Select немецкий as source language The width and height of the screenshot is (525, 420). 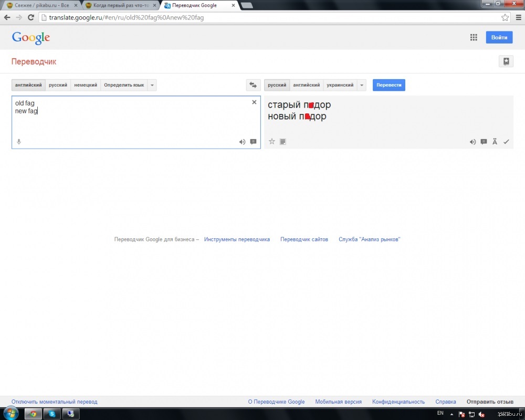tap(86, 85)
